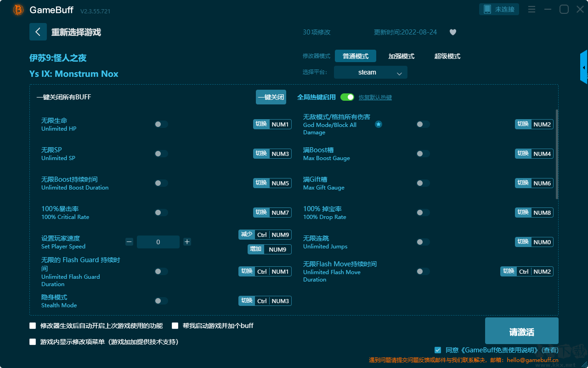588x368 pixels.
Task: Edit the NUM3 hotkey for Unlimited SP
Action: click(272, 154)
